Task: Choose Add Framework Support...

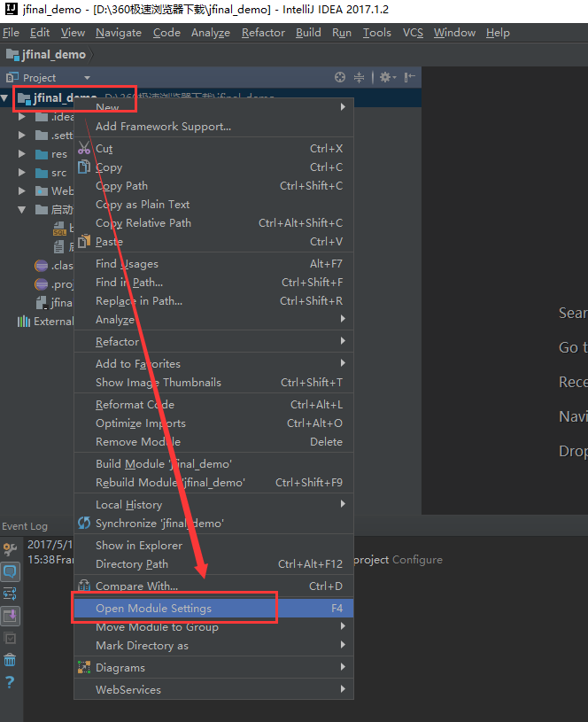Action: click(213, 126)
